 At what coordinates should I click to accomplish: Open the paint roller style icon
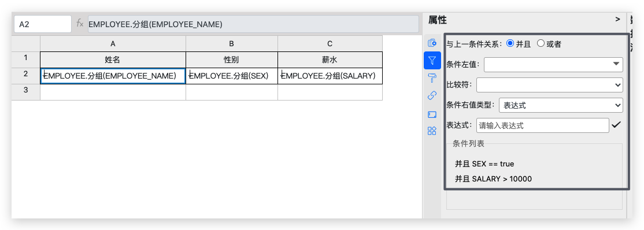click(x=432, y=78)
